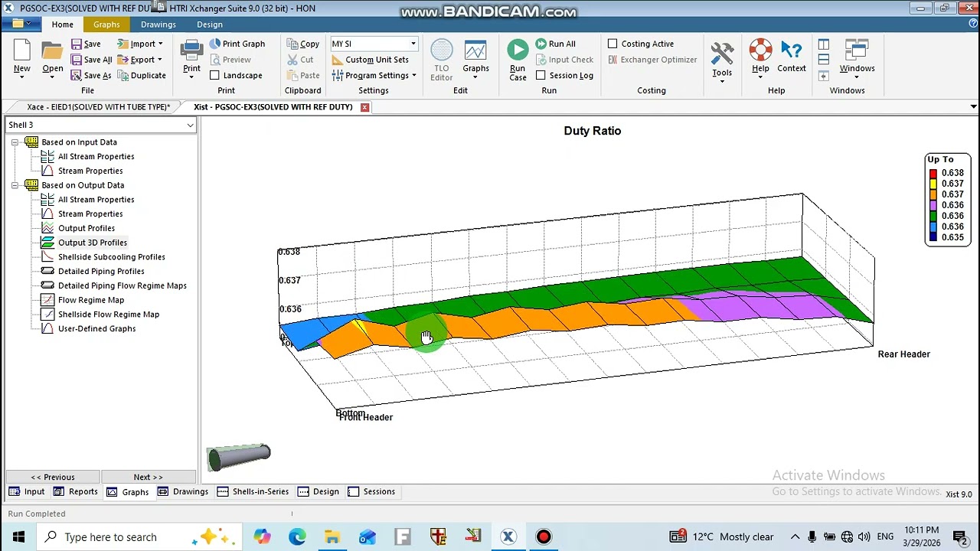Click the Help lifebuoy icon

(x=760, y=51)
